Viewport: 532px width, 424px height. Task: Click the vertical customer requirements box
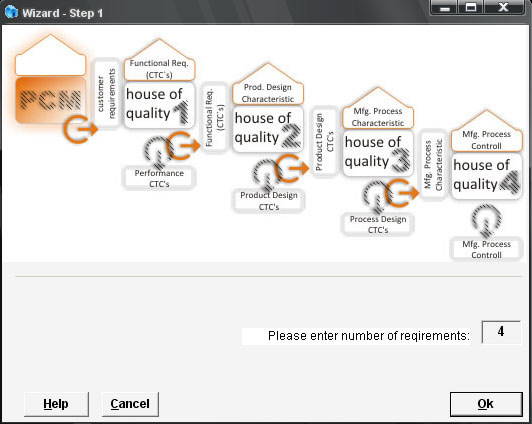click(x=107, y=93)
